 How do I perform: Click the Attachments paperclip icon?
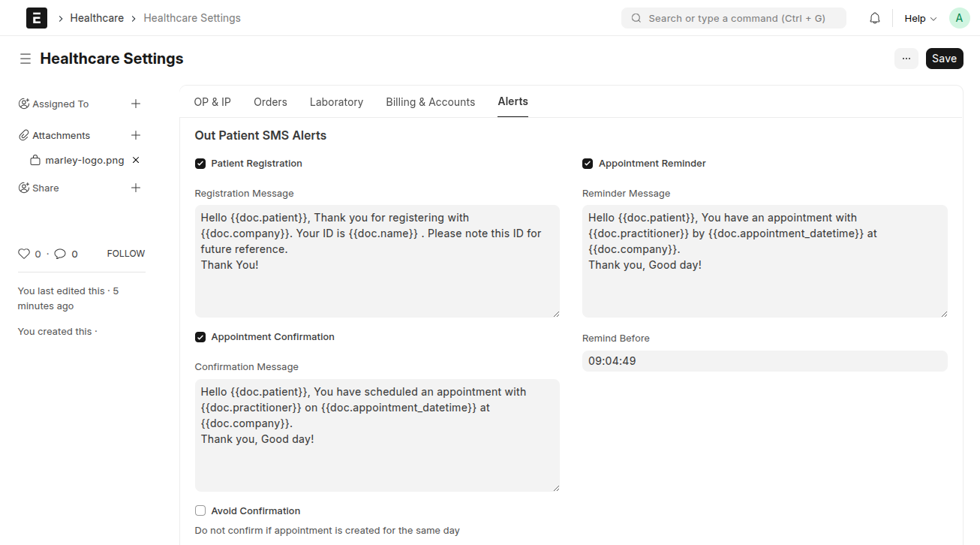[x=24, y=135]
